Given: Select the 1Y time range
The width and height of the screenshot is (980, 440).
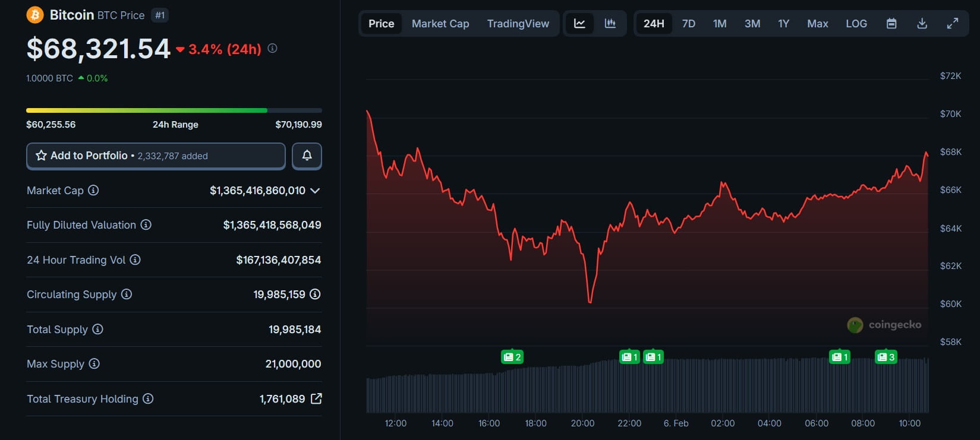Looking at the screenshot, I should [x=783, y=24].
